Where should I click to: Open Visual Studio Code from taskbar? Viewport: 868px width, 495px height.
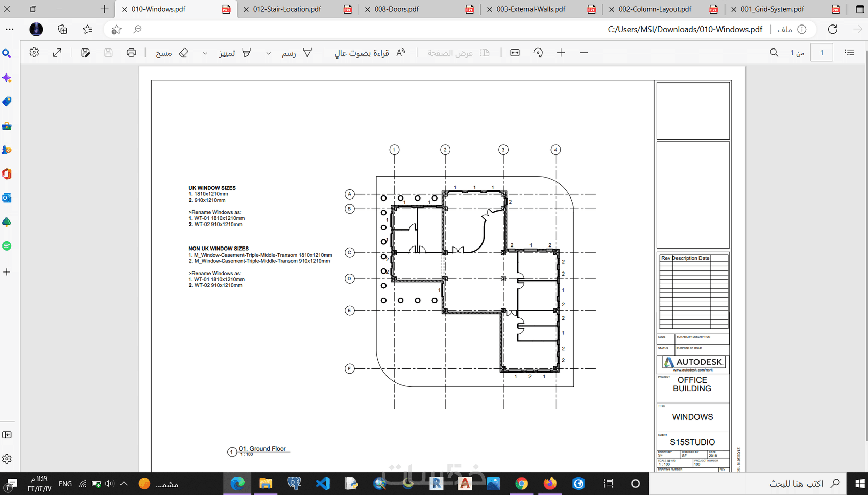323,483
